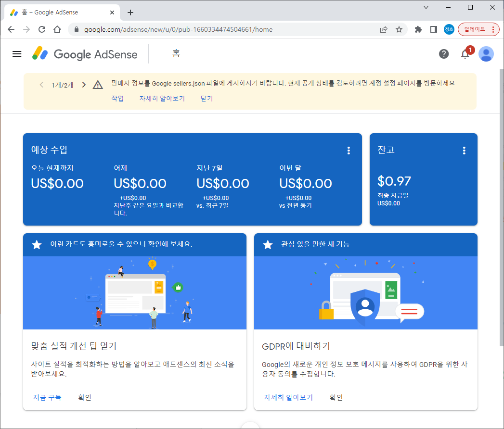504x429 pixels.
Task: Click the 1개/2개 alert counter
Action: point(63,85)
